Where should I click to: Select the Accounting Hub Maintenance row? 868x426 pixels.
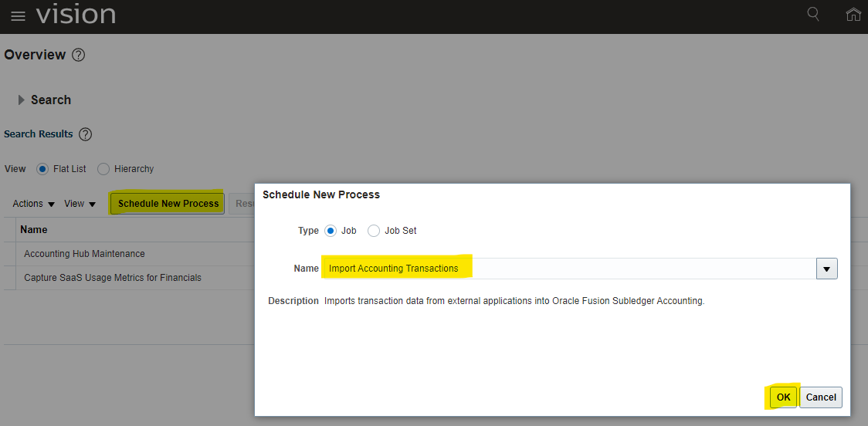(x=84, y=254)
